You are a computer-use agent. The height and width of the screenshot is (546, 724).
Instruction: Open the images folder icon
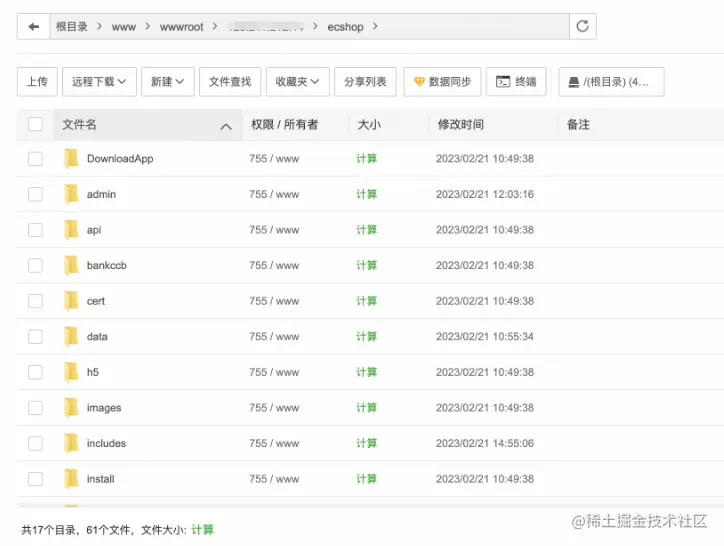(71, 407)
